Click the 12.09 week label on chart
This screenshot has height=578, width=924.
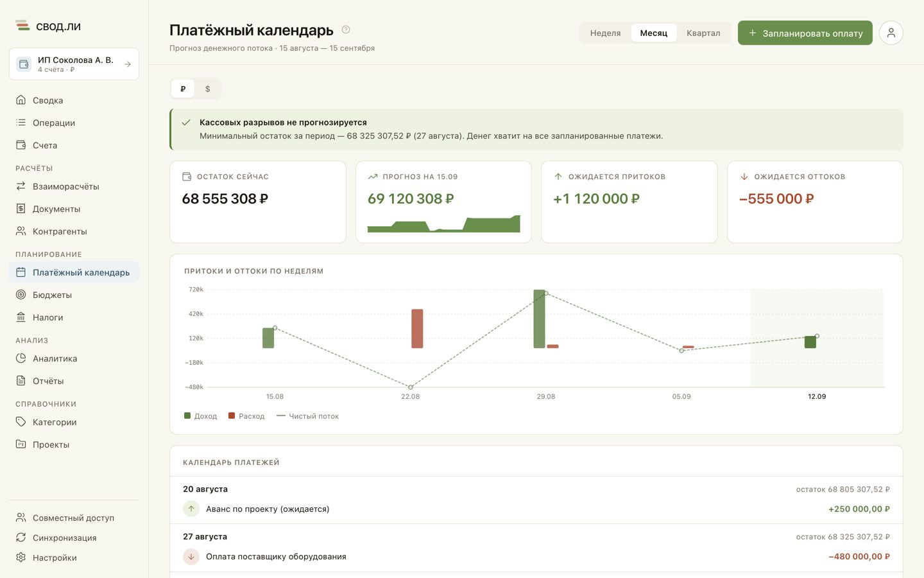(817, 396)
